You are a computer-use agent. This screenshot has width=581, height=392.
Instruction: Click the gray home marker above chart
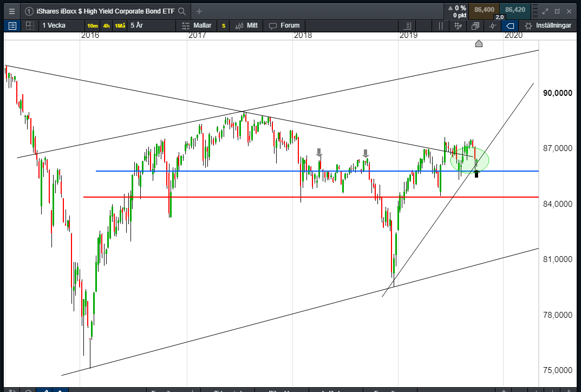479,44
